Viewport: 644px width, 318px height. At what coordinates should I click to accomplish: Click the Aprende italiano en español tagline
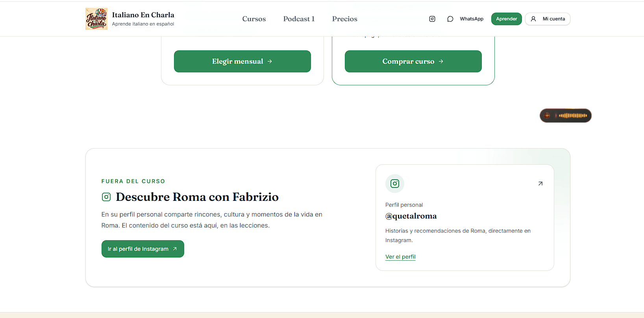click(x=143, y=24)
